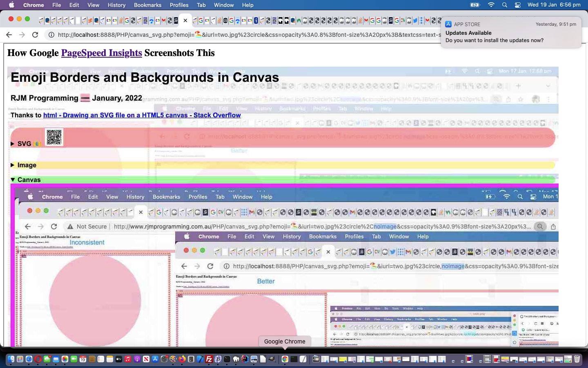Open System Preferences from the dock
Screen dimensions: 588x368
pos(164,359)
